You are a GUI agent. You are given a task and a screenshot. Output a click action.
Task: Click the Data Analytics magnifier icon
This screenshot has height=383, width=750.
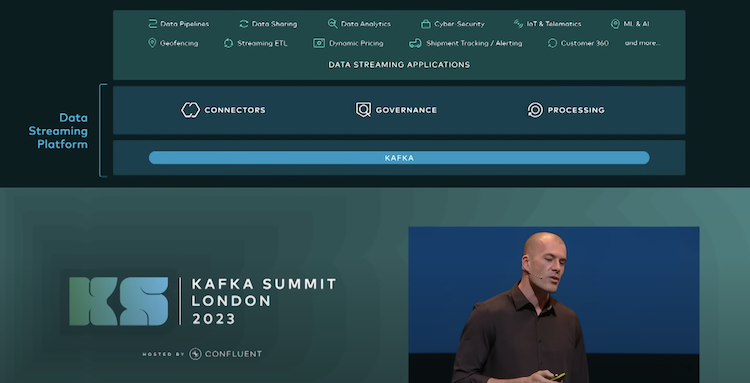(x=332, y=23)
